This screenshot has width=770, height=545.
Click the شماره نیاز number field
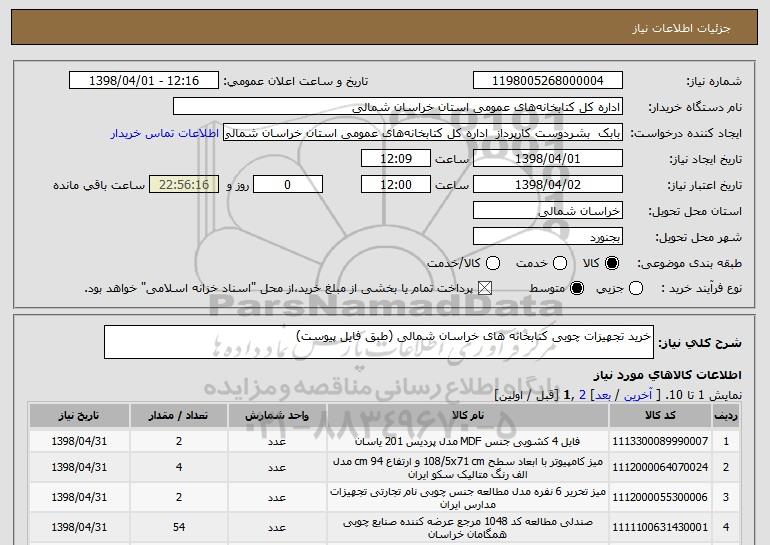(x=546, y=81)
